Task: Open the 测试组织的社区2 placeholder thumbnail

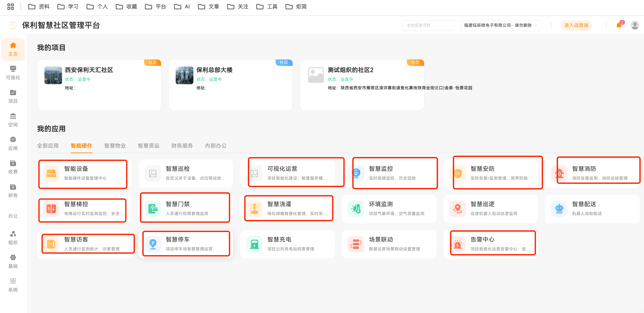Action: click(316, 75)
